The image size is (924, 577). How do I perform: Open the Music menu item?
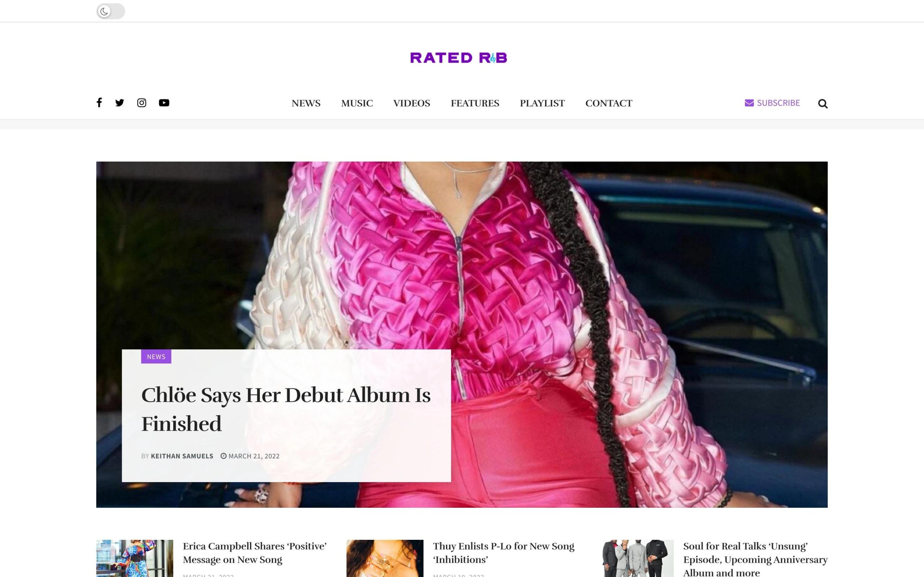click(357, 103)
